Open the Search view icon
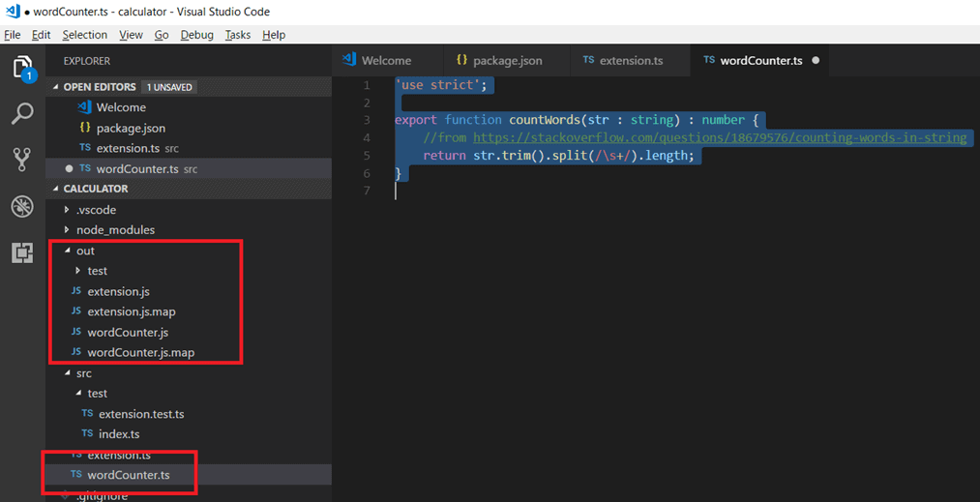This screenshot has width=980, height=502. click(22, 114)
